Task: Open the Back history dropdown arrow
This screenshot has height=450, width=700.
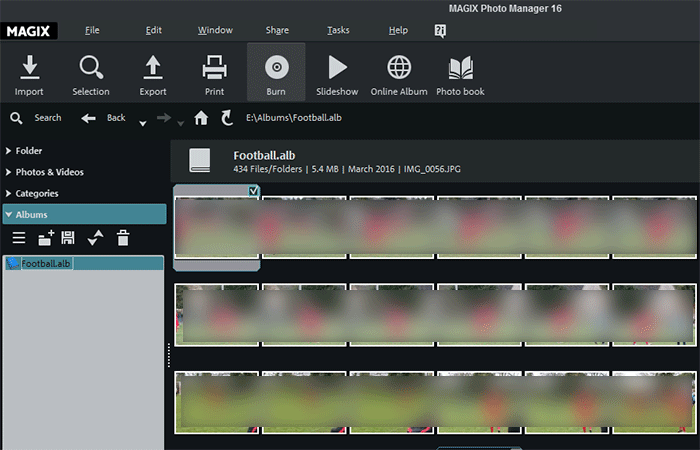Action: (x=142, y=123)
